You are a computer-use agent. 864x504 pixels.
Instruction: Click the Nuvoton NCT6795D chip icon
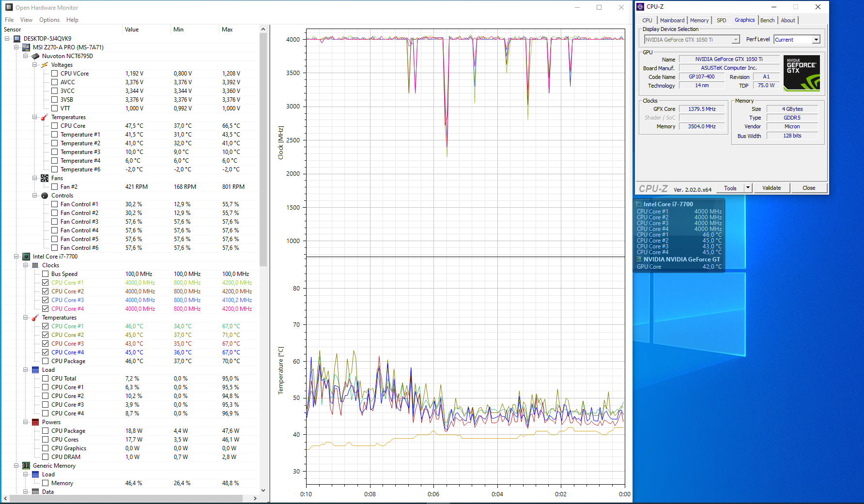pos(35,56)
